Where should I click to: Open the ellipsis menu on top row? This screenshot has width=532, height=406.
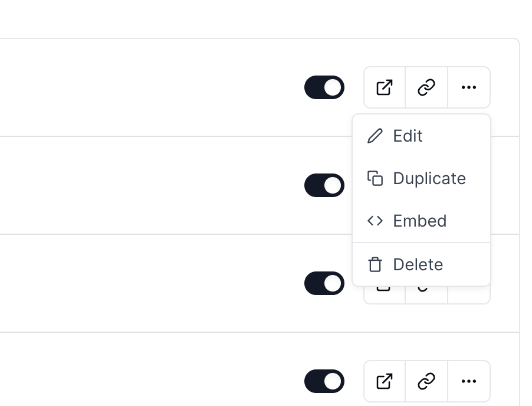468,87
